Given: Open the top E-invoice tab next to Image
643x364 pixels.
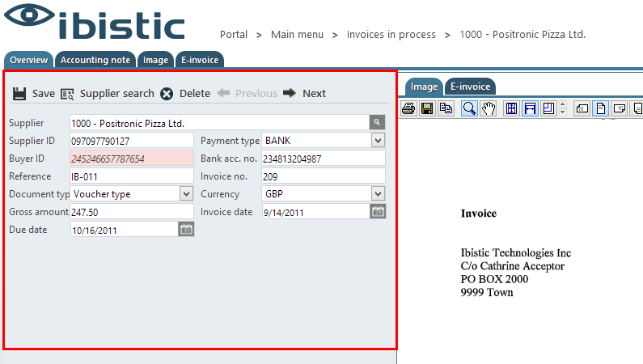Looking at the screenshot, I should coord(200,60).
